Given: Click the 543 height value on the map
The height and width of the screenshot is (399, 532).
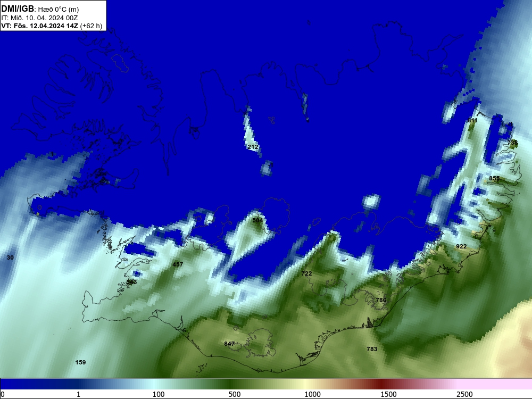Looking at the screenshot, I should 131,282.
